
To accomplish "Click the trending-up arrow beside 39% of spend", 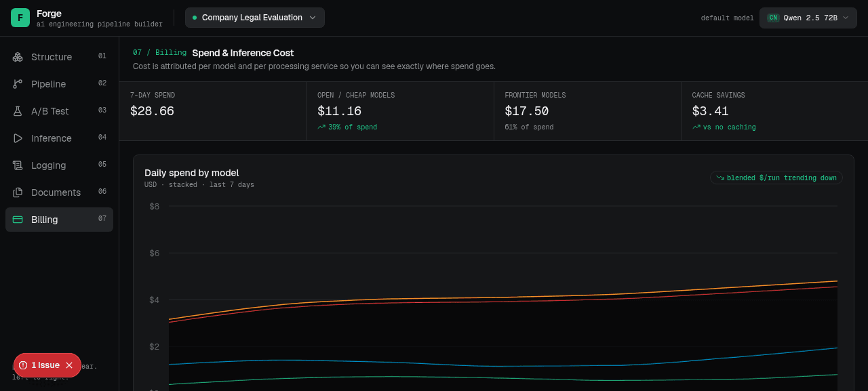I will [321, 127].
